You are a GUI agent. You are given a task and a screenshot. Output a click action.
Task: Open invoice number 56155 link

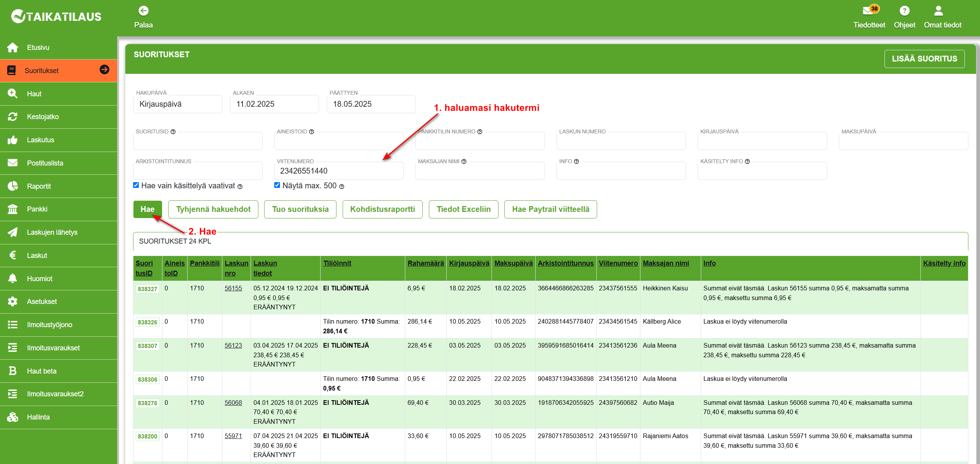(233, 288)
